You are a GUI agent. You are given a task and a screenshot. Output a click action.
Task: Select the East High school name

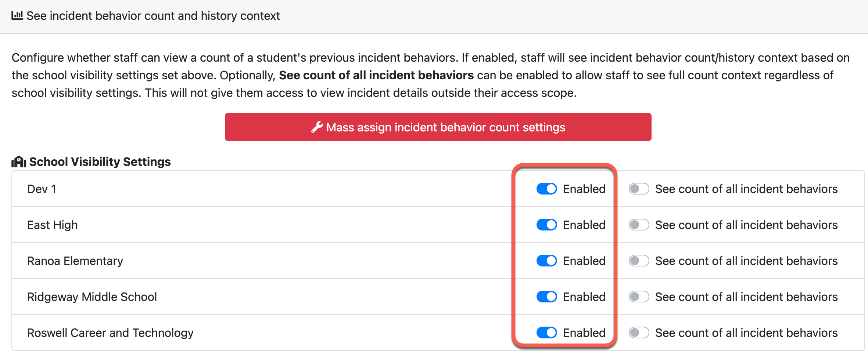(52, 225)
